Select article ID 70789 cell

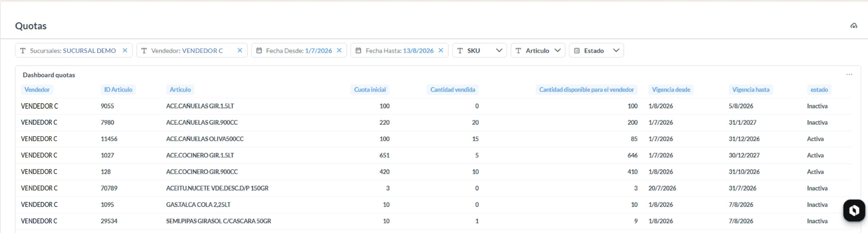(x=109, y=188)
